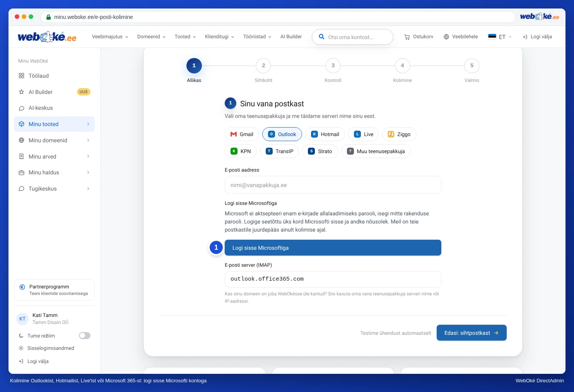This screenshot has height=392, width=574.
Task: Open AI Builder in the sidebar
Action: [x=54, y=92]
